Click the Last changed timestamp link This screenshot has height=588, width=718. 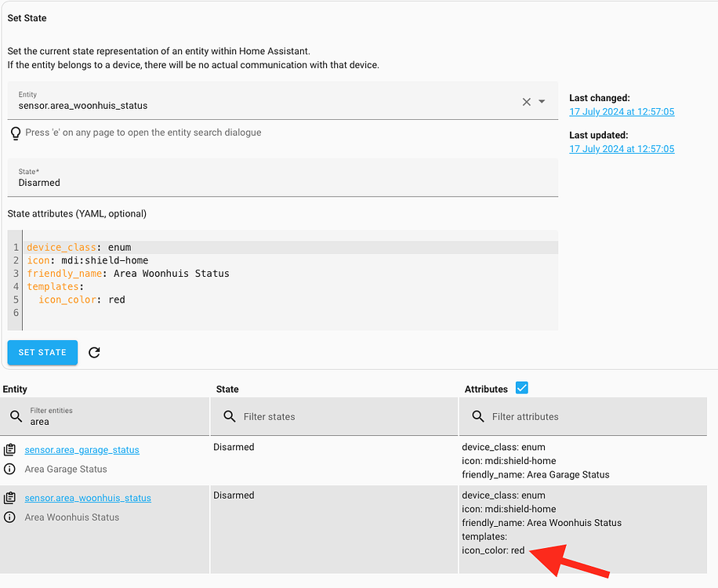tap(622, 112)
